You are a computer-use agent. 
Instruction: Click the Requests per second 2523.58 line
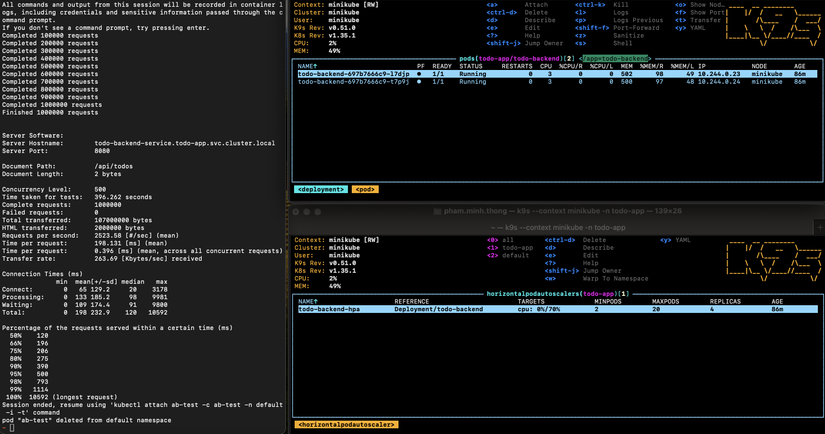point(90,236)
